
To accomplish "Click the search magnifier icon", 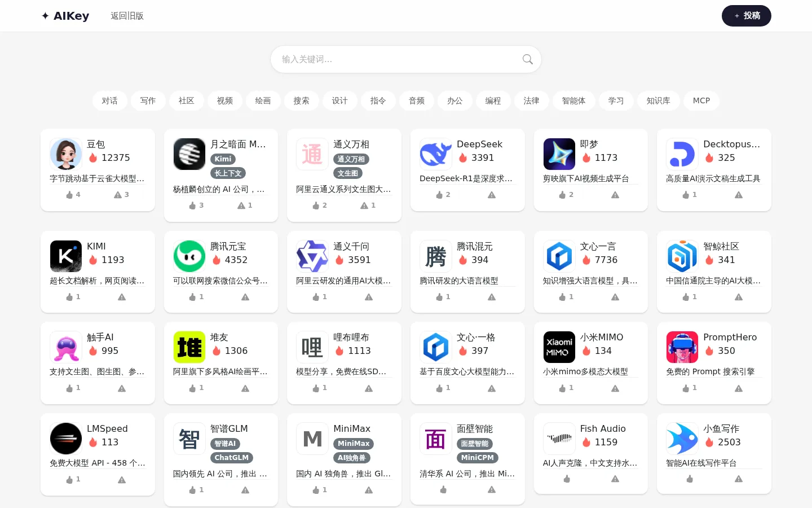I will pyautogui.click(x=528, y=59).
